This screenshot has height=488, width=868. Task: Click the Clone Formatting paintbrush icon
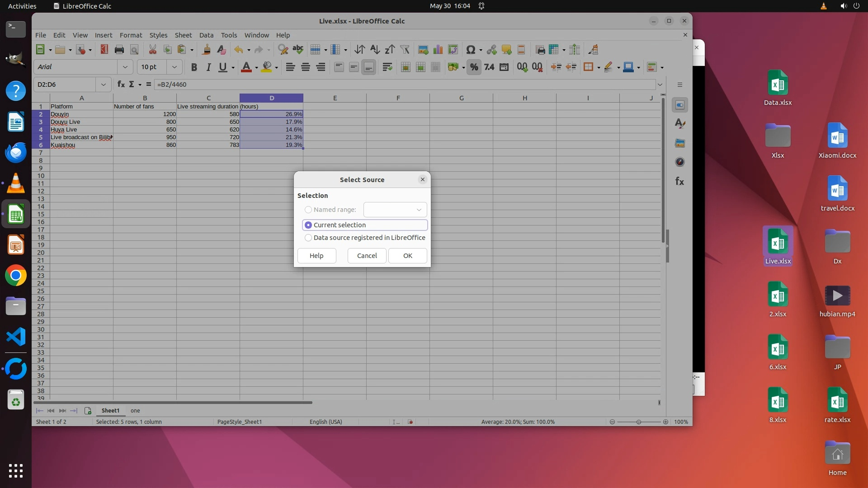(206, 50)
